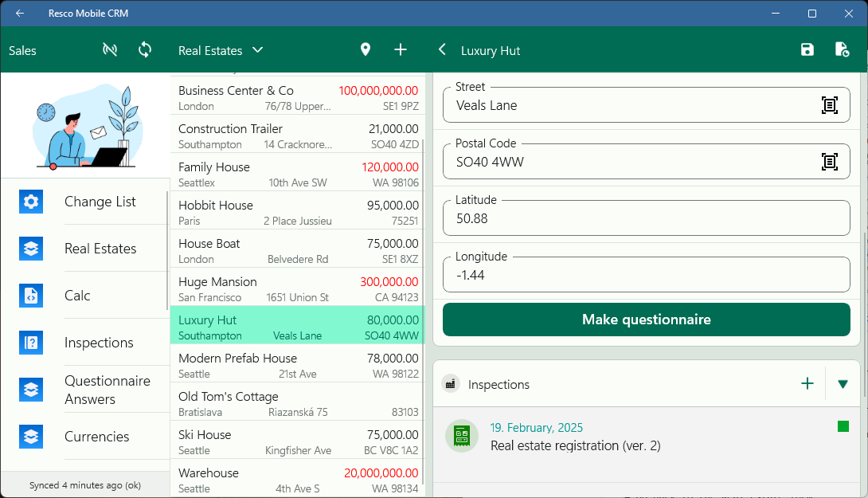The width and height of the screenshot is (868, 498).
Task: Add new real estate with plus icon
Action: coord(401,50)
